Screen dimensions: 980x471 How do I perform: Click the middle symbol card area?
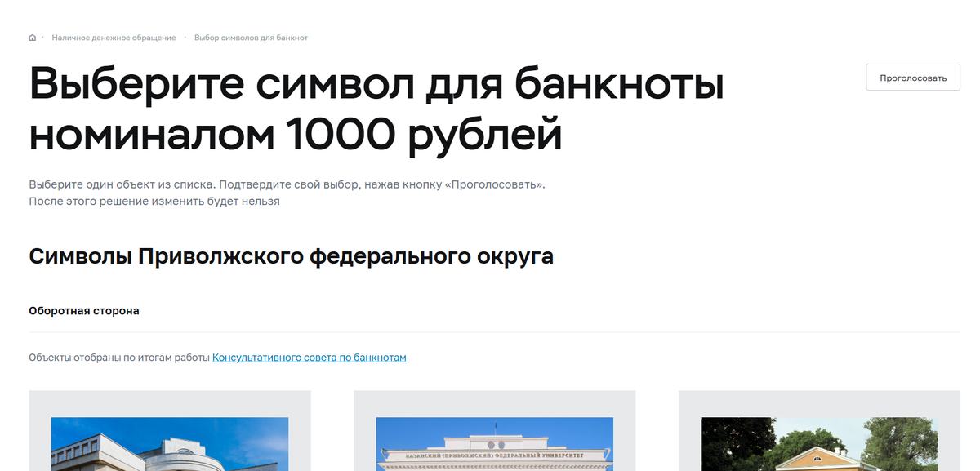[x=494, y=430]
